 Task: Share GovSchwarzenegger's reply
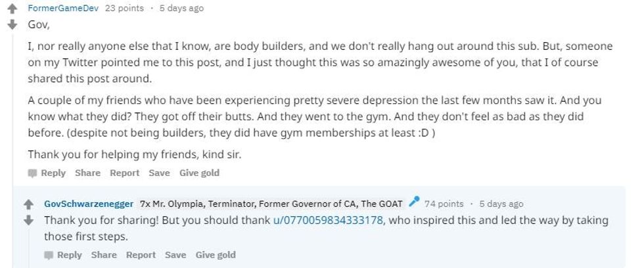(x=104, y=255)
